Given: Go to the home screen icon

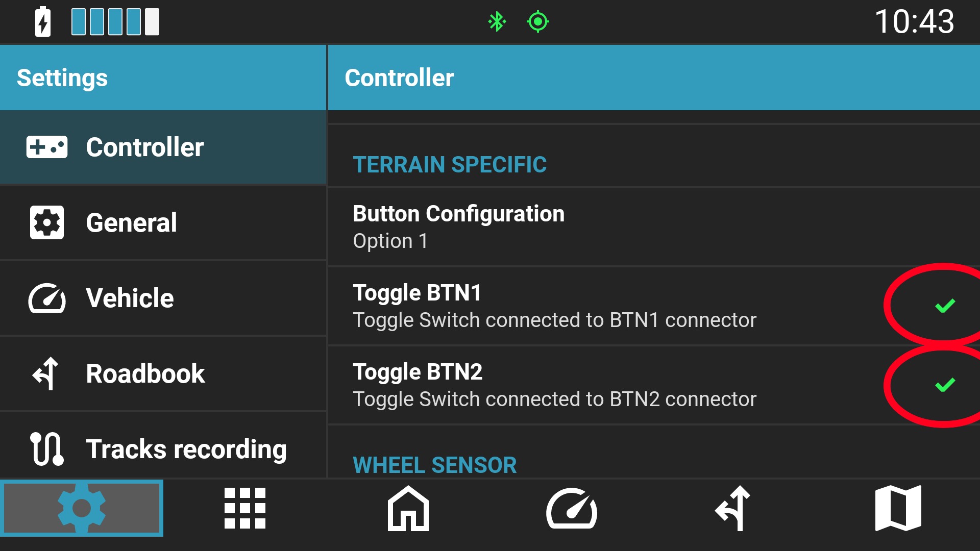Looking at the screenshot, I should point(408,508).
